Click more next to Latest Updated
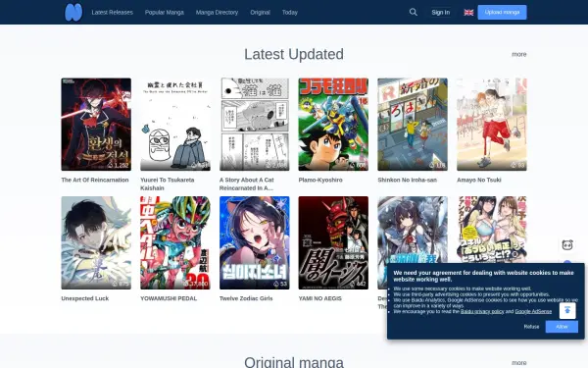The image size is (588, 368). 519,54
